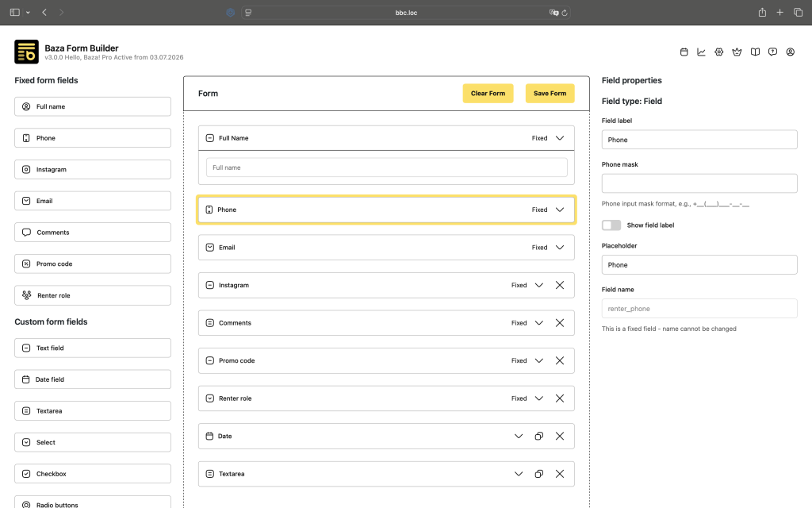Click the Phone mask input
The image size is (812, 508).
coord(699,183)
